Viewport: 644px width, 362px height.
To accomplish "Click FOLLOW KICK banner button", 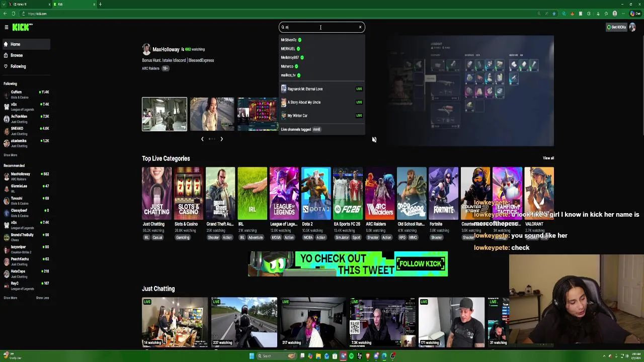I will [x=421, y=264].
